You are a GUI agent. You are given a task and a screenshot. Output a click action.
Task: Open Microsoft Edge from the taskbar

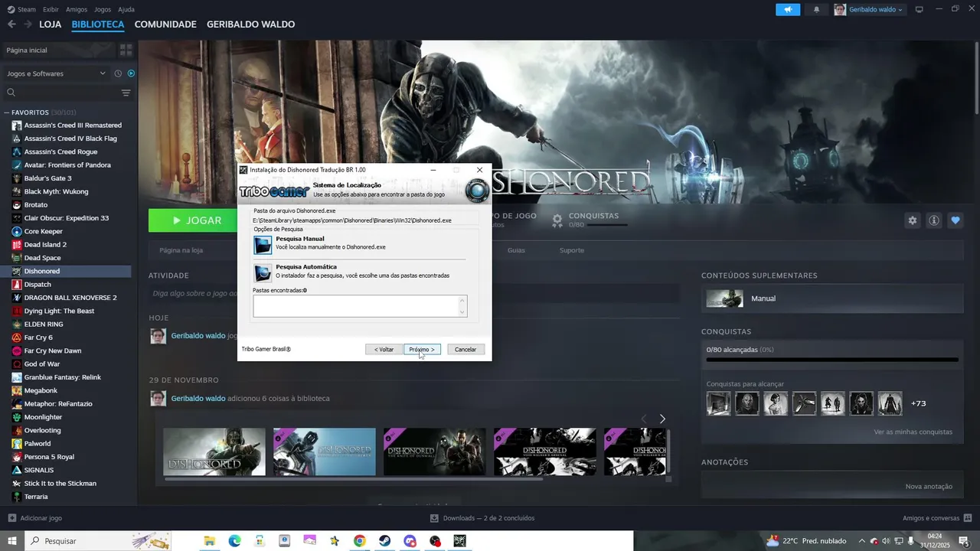234,541
